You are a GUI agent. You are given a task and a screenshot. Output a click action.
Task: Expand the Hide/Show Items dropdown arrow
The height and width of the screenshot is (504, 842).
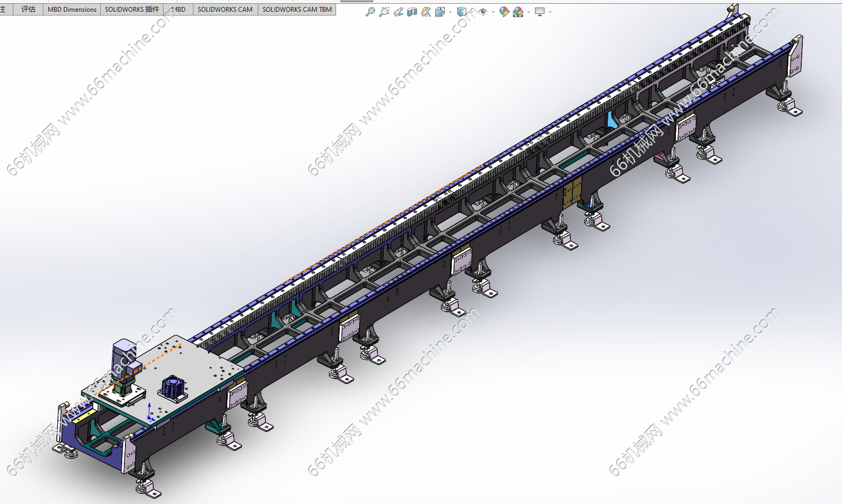pos(493,12)
